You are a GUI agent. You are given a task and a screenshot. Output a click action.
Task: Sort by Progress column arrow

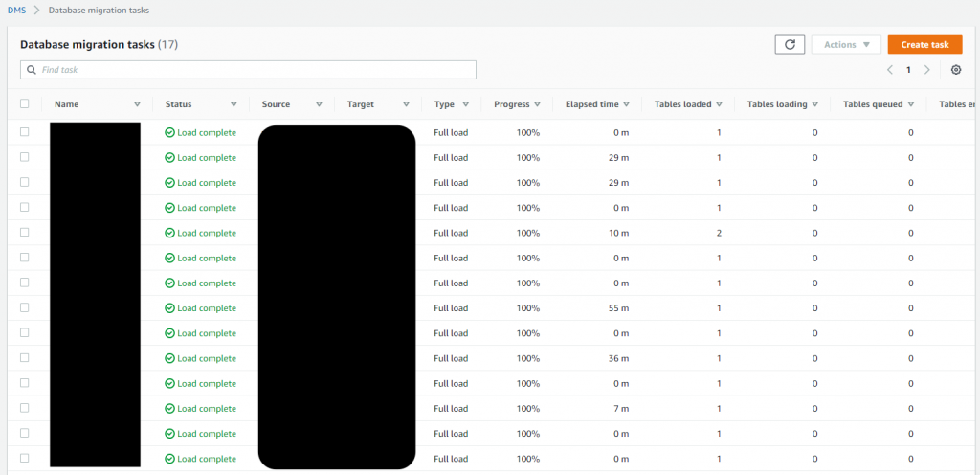click(x=538, y=104)
